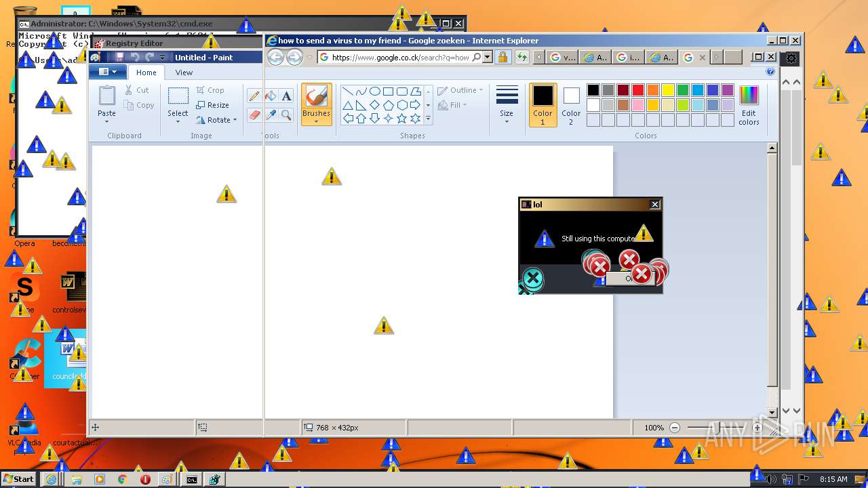Screen dimensions: 868x488
Task: Expand the Select options dropdown arrow
Action: pyautogui.click(x=178, y=121)
